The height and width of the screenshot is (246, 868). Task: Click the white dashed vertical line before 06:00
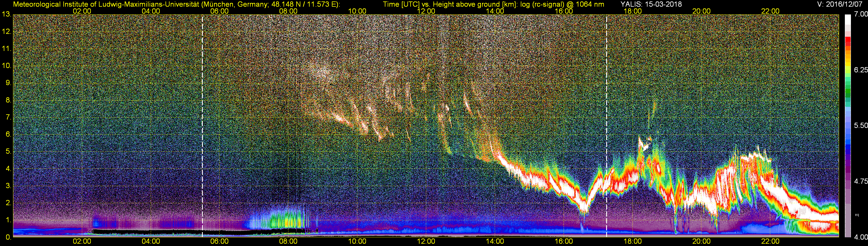(x=202, y=126)
